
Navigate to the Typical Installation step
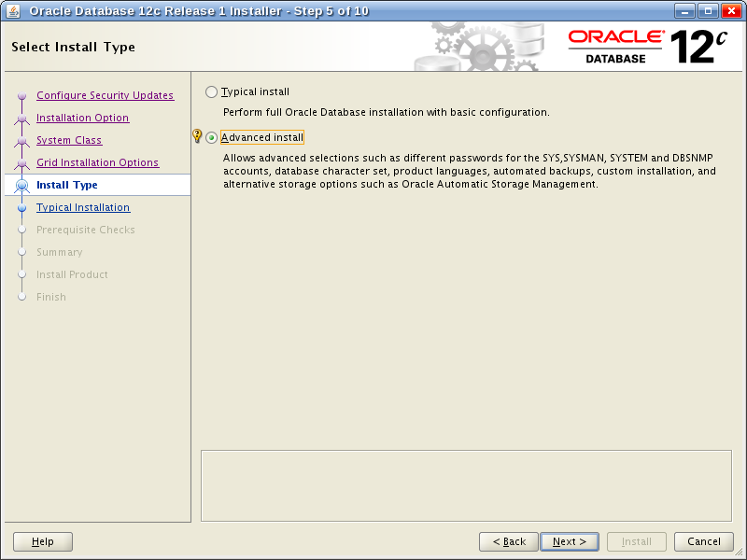tap(83, 207)
